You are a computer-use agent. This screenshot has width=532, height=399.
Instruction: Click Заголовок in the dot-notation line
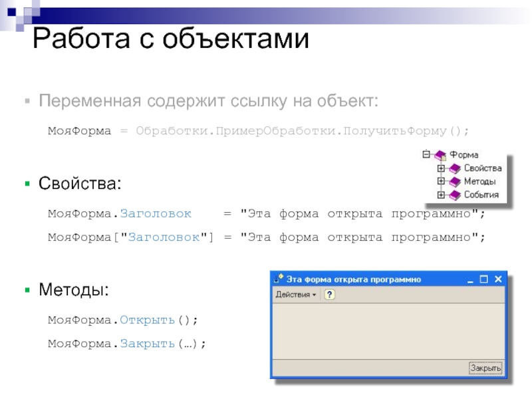(x=156, y=213)
